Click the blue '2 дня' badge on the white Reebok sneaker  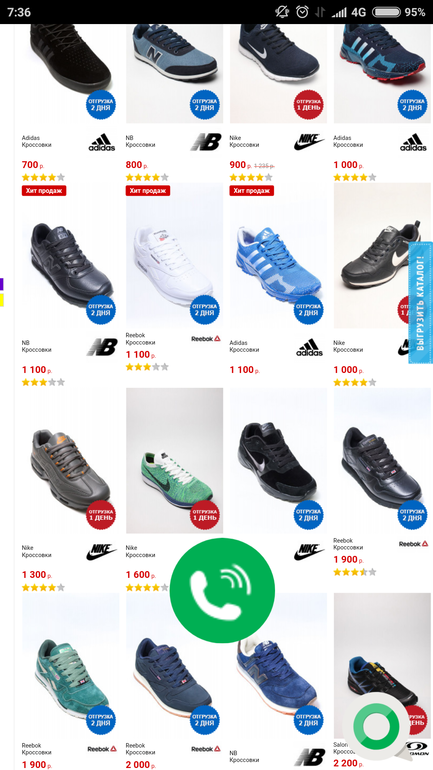205,309
